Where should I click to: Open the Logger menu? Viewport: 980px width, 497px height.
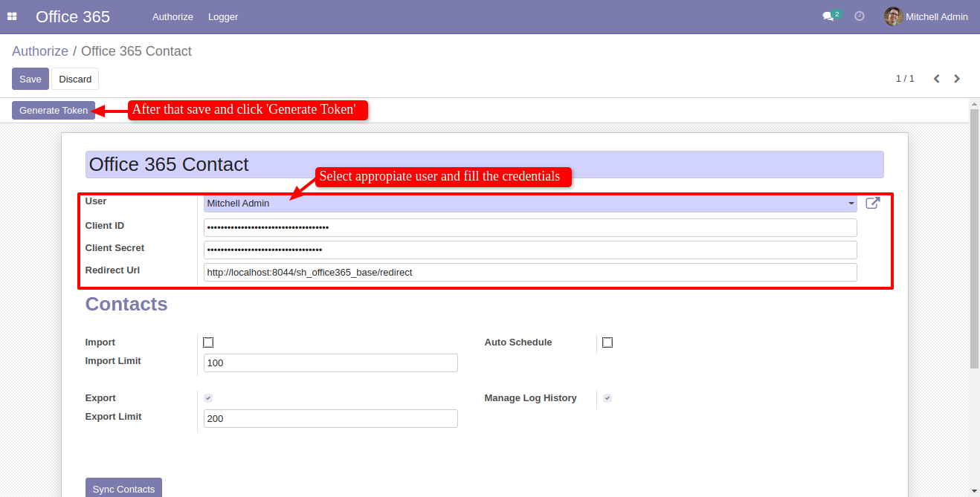(223, 16)
